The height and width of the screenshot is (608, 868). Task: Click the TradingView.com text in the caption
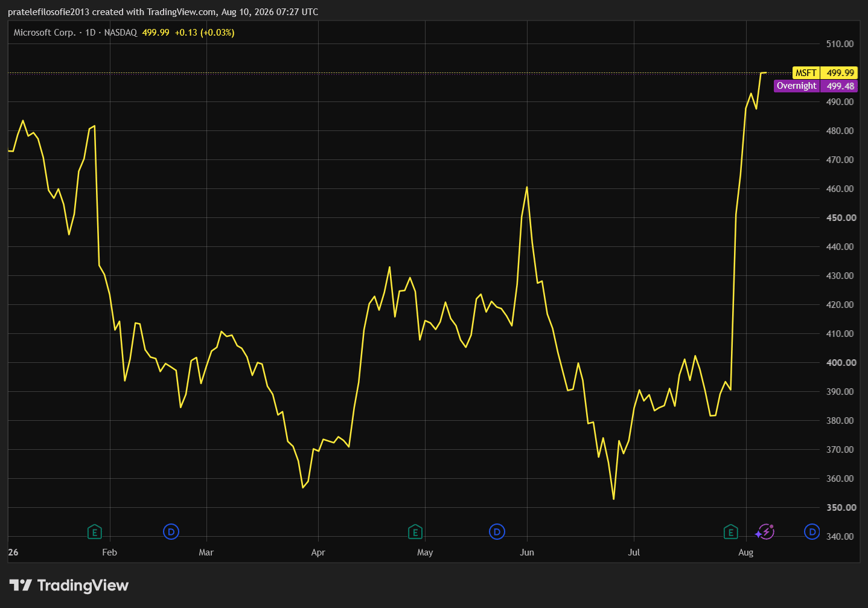tap(182, 12)
